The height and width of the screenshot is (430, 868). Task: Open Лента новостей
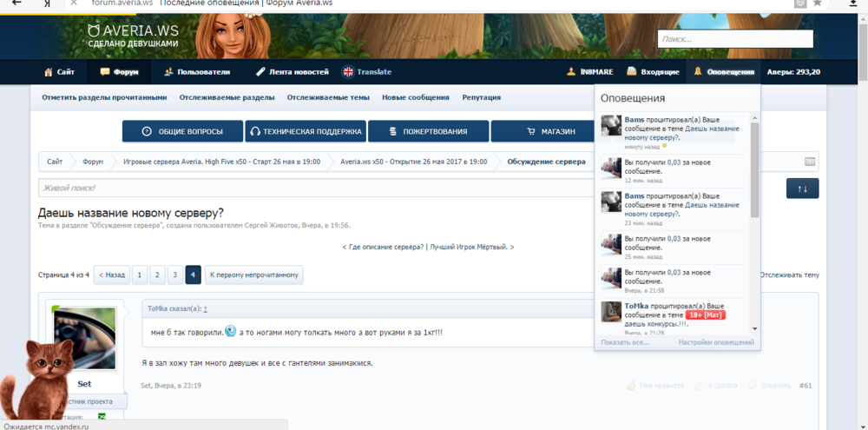coord(293,72)
